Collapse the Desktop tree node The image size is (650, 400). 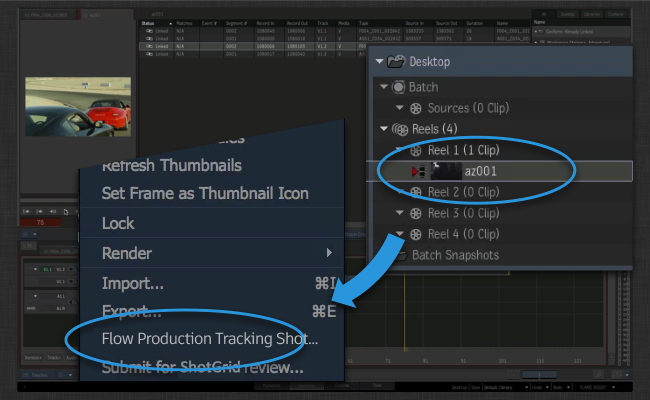click(x=379, y=61)
